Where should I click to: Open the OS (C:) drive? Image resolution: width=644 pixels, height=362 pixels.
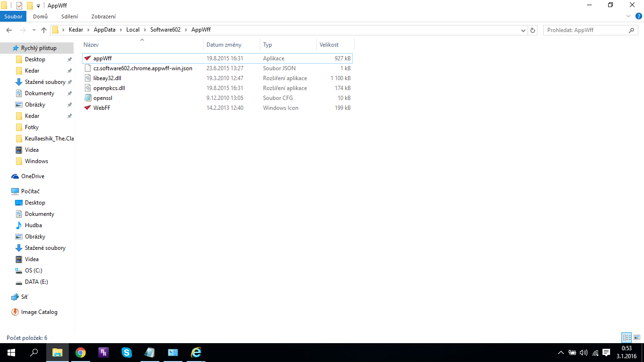tap(33, 271)
